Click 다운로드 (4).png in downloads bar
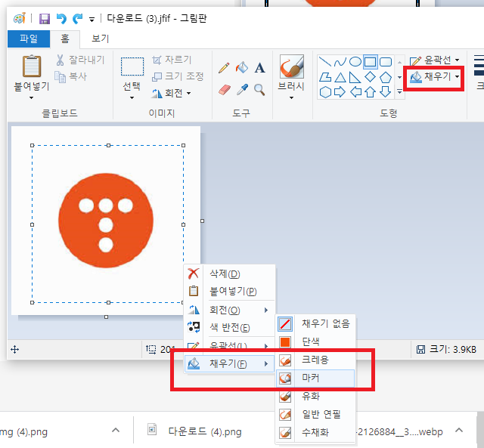Image resolution: width=484 pixels, height=448 pixels. click(205, 431)
